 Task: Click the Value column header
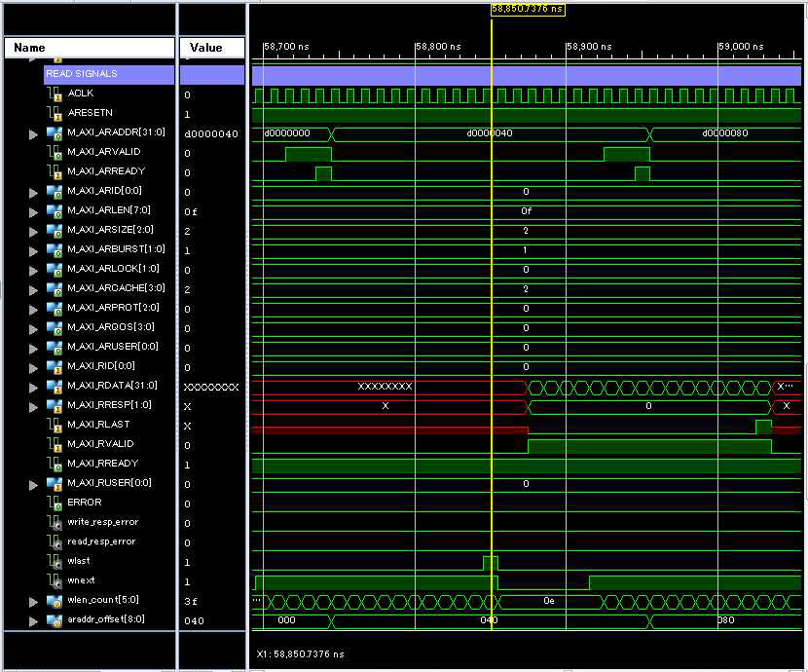click(210, 48)
